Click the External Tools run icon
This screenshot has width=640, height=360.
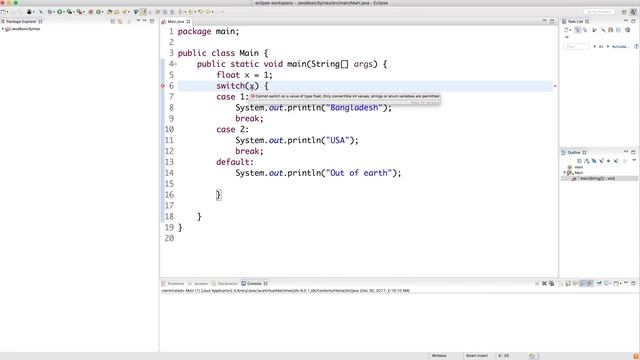click(80, 12)
